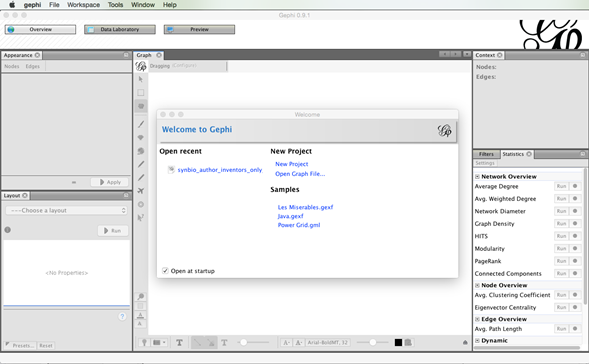Activate the drag hand tool
Image resolution: width=589 pixels, height=364 pixels.
click(141, 106)
